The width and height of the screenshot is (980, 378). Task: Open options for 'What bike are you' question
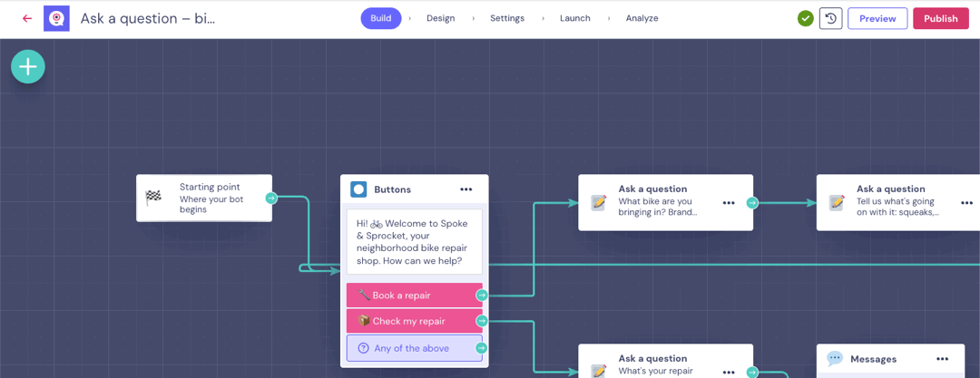[729, 202]
